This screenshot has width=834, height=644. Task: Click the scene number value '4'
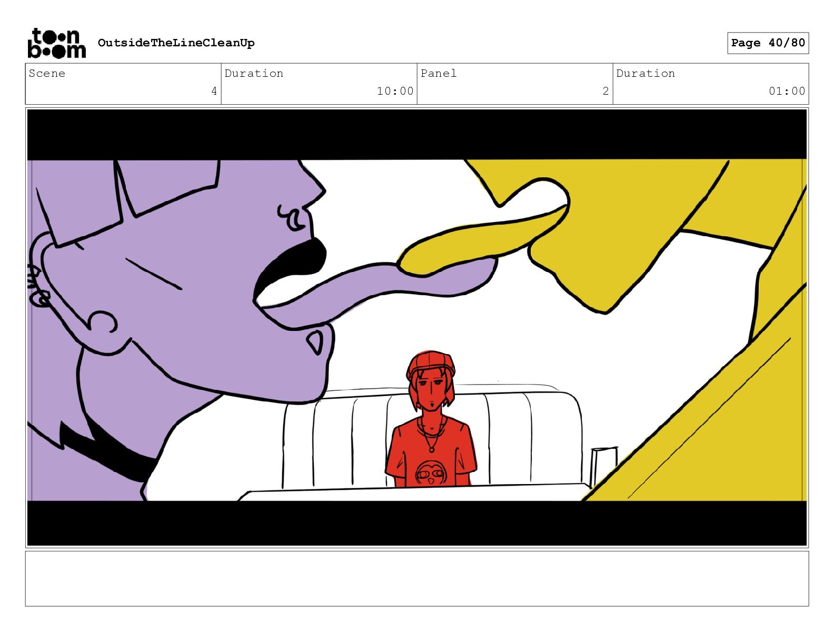pyautogui.click(x=214, y=91)
